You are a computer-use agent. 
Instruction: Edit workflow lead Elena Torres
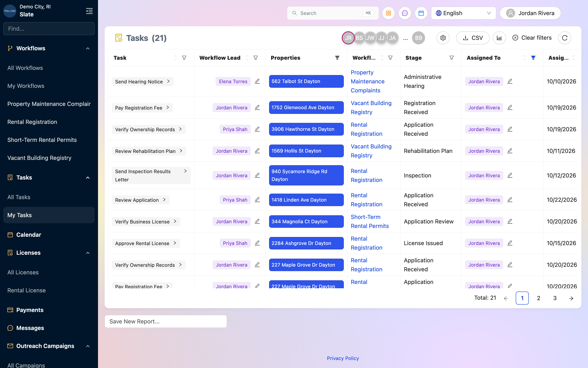tap(257, 81)
